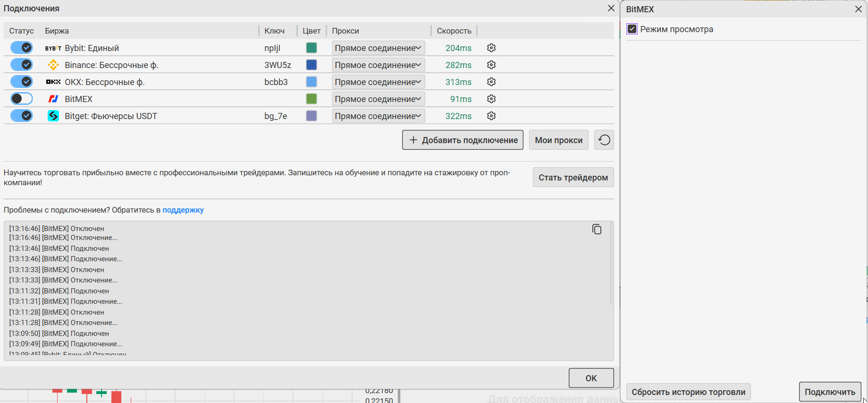Confirm with the OK button
Screen dimensions: 868x403
[x=591, y=378]
